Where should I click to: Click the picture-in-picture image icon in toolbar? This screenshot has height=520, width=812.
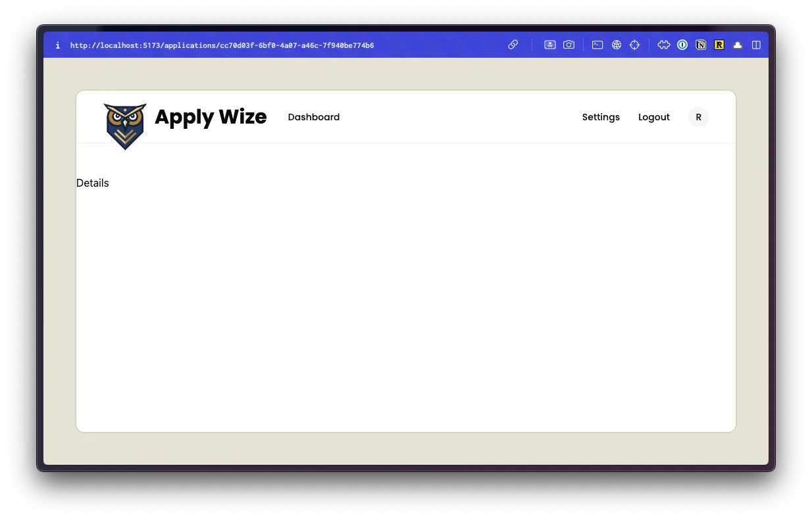click(x=549, y=45)
